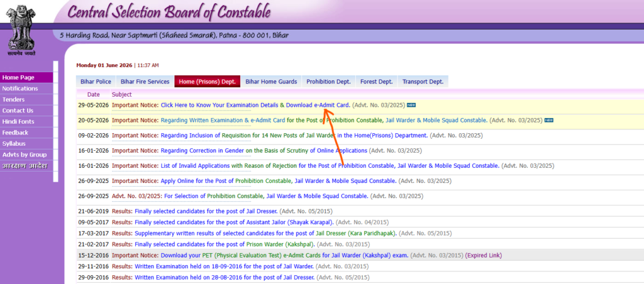This screenshot has height=284, width=644.
Task: Open List of Invalid Applications notice
Action: (330, 166)
